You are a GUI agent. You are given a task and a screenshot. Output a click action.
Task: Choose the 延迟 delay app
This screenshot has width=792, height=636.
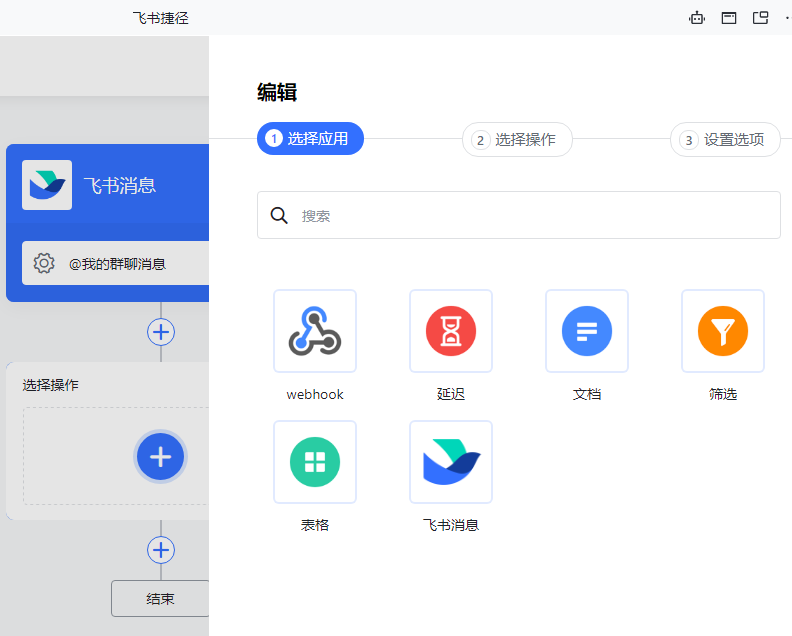(x=451, y=331)
